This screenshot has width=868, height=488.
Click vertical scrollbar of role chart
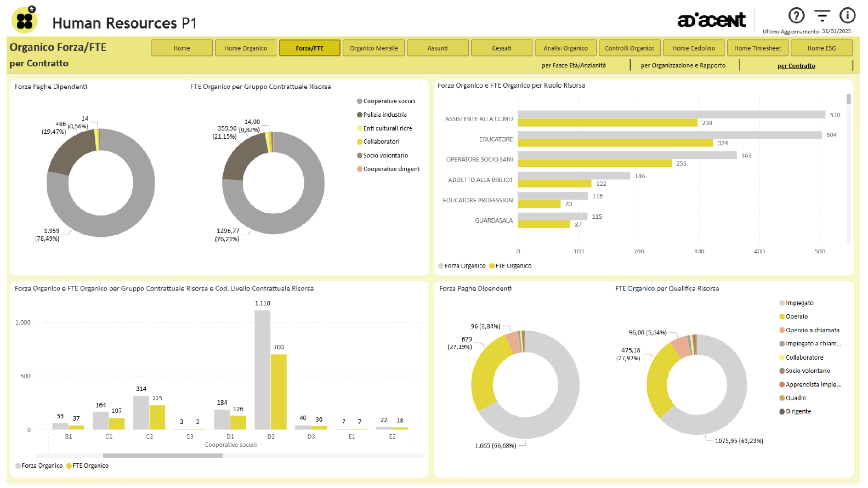(x=848, y=99)
